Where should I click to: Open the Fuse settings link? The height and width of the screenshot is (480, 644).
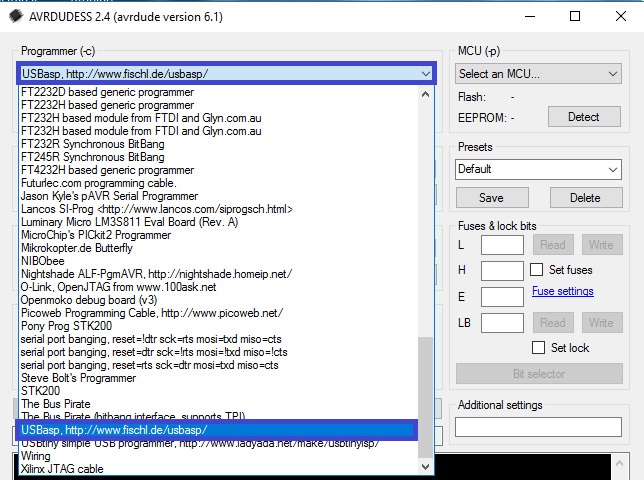[x=563, y=291]
